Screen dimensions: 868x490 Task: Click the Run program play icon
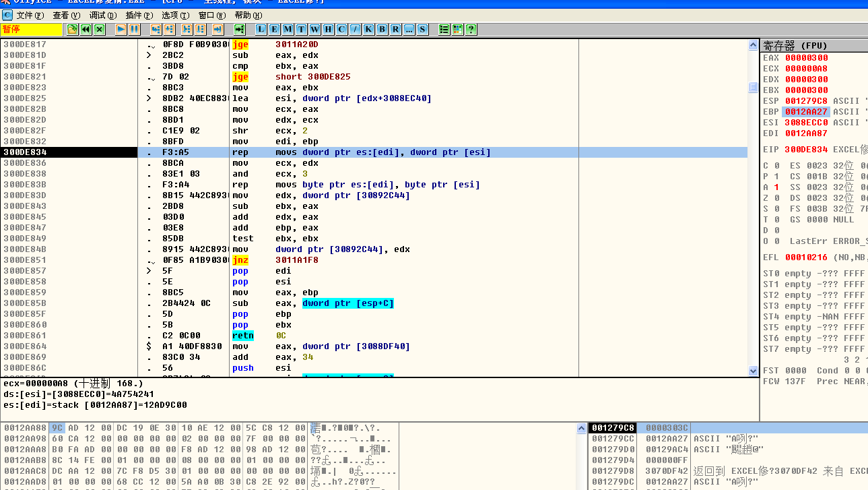click(121, 29)
